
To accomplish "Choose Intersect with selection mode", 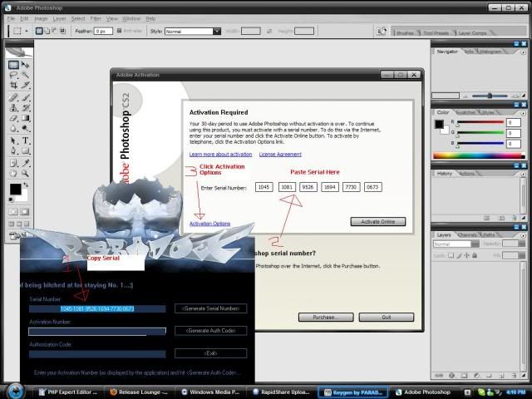I will pos(62,31).
